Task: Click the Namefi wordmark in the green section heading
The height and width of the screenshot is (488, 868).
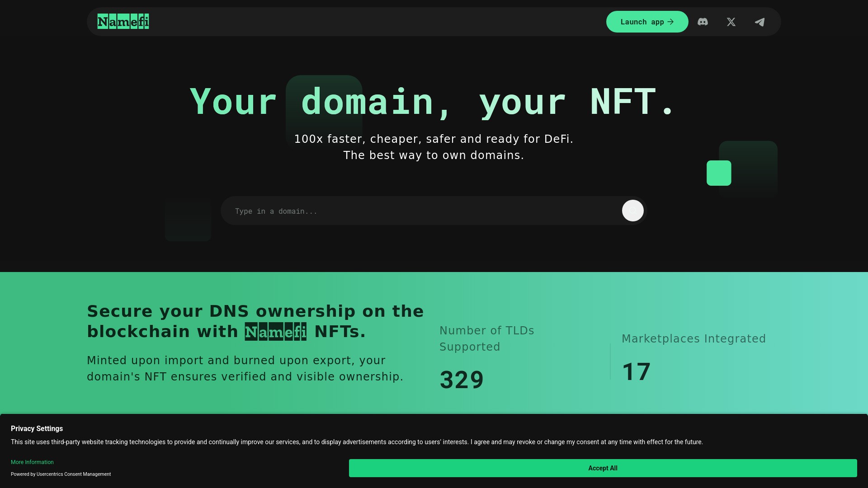Action: coord(275,331)
